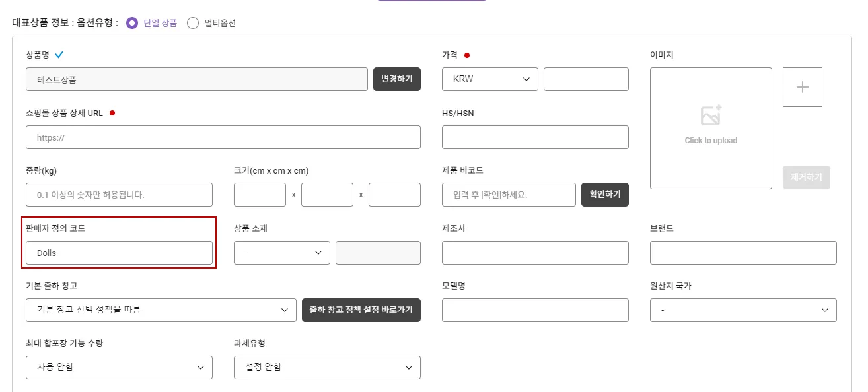Open the KRW currency dropdown
868x392 pixels.
[489, 79]
